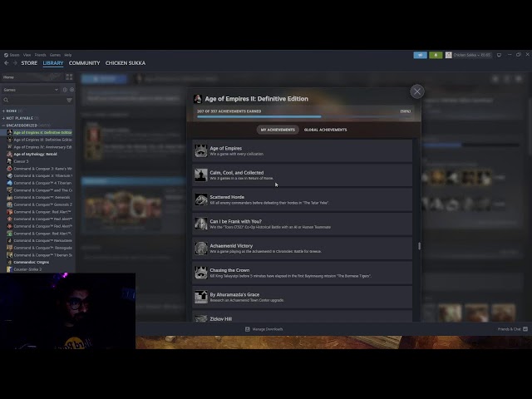Click the ready-to-play filter icon

[x=71, y=90]
